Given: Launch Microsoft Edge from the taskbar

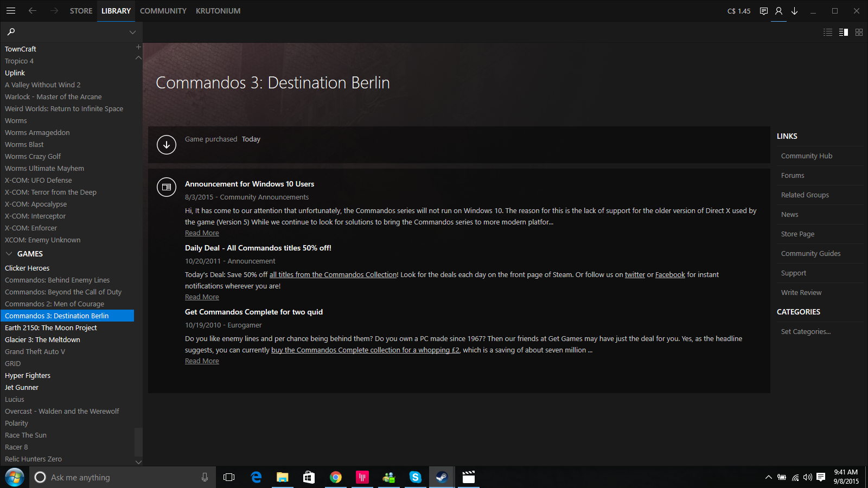Looking at the screenshot, I should pos(256,477).
